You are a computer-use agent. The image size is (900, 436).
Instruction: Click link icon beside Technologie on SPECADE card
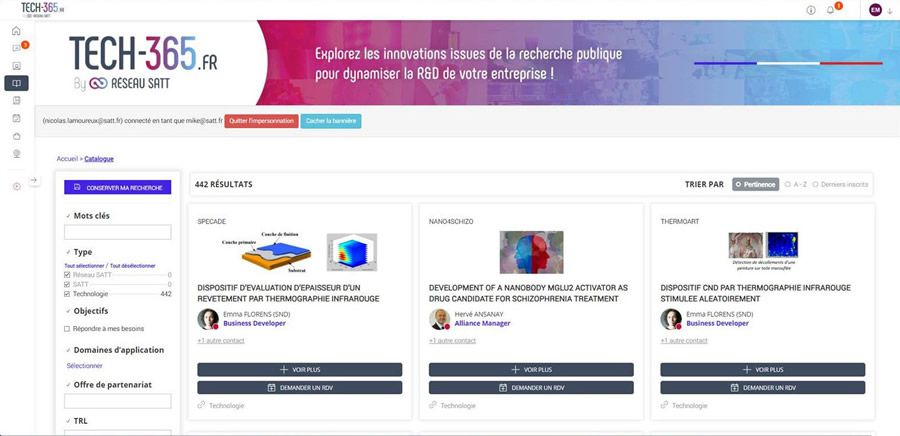coord(201,405)
